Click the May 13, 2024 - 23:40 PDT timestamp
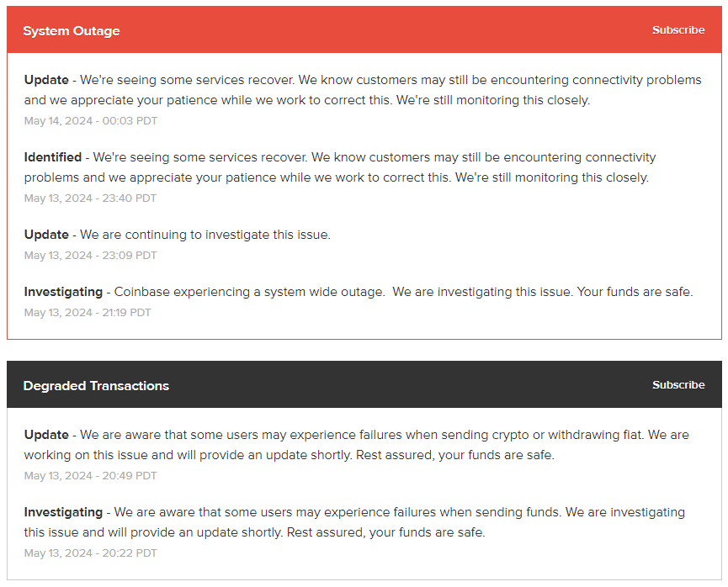The height and width of the screenshot is (587, 728). tap(91, 198)
